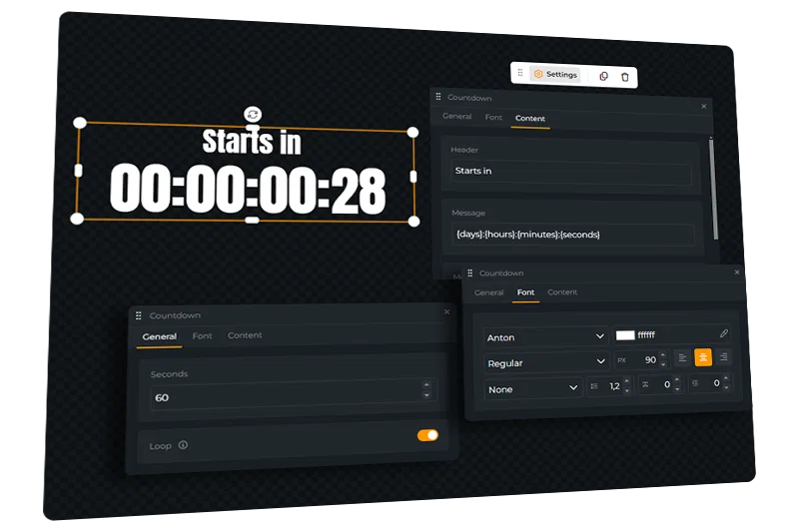Select the active Content tab above Header field
This screenshot has width=799, height=532.
530,118
